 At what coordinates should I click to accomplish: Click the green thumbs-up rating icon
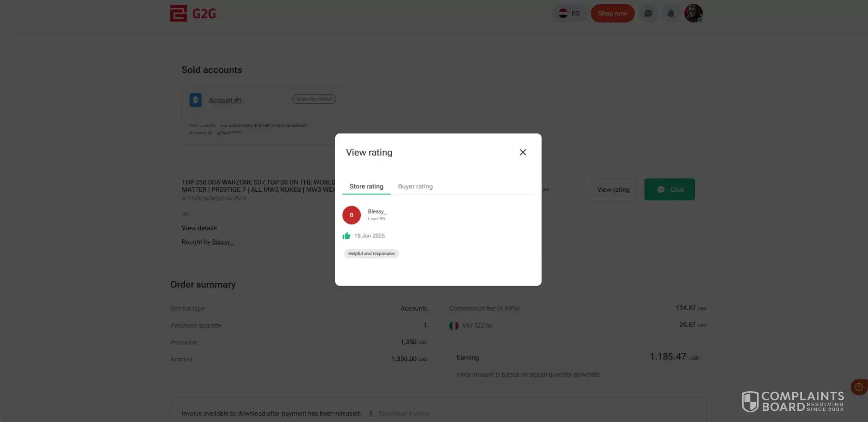point(346,236)
